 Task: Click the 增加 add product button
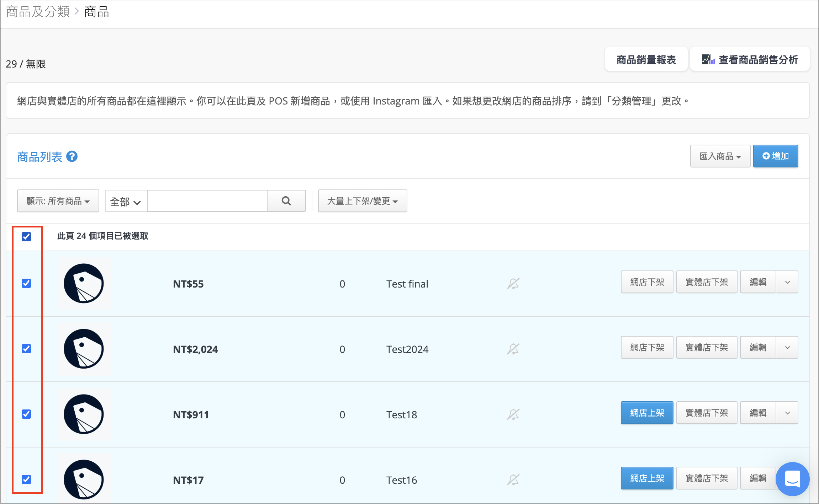[776, 156]
